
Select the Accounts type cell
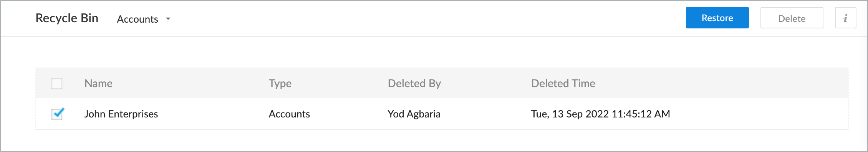click(x=289, y=114)
